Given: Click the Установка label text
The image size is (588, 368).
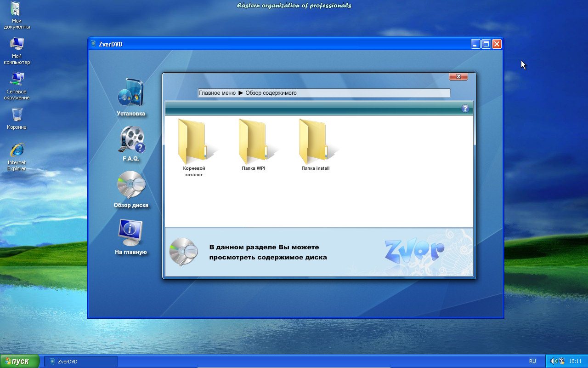Looking at the screenshot, I should pos(131,114).
